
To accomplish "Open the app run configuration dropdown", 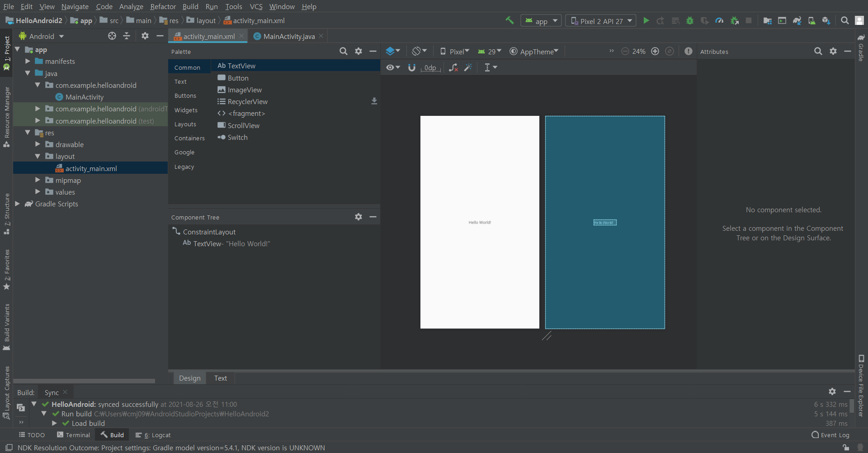I will pyautogui.click(x=541, y=21).
